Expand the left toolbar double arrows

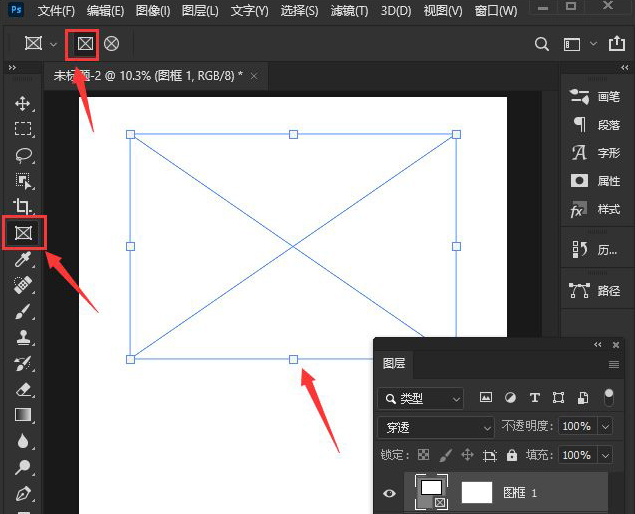[x=12, y=68]
